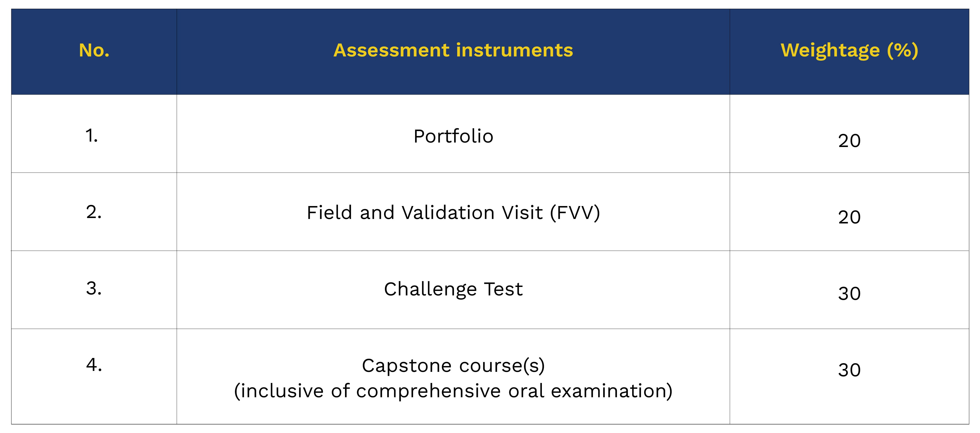Image resolution: width=980 pixels, height=433 pixels.
Task: Select weightage 30 in the Capstone row
Action: 849,370
